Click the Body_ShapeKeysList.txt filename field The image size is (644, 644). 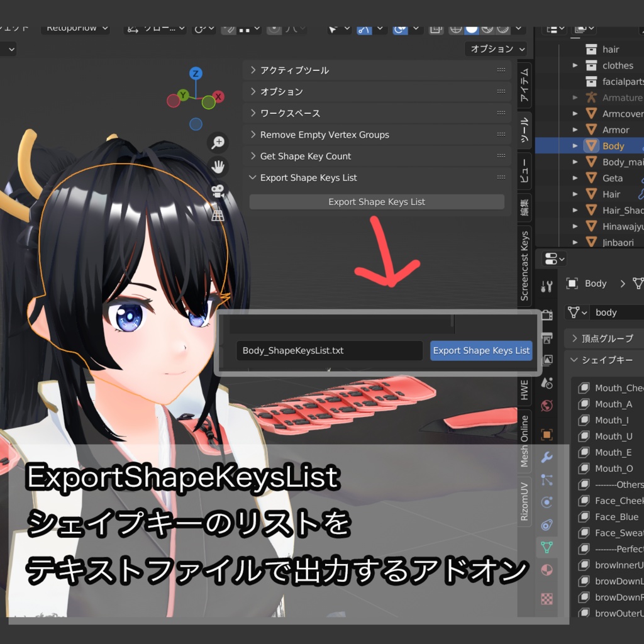tap(330, 350)
